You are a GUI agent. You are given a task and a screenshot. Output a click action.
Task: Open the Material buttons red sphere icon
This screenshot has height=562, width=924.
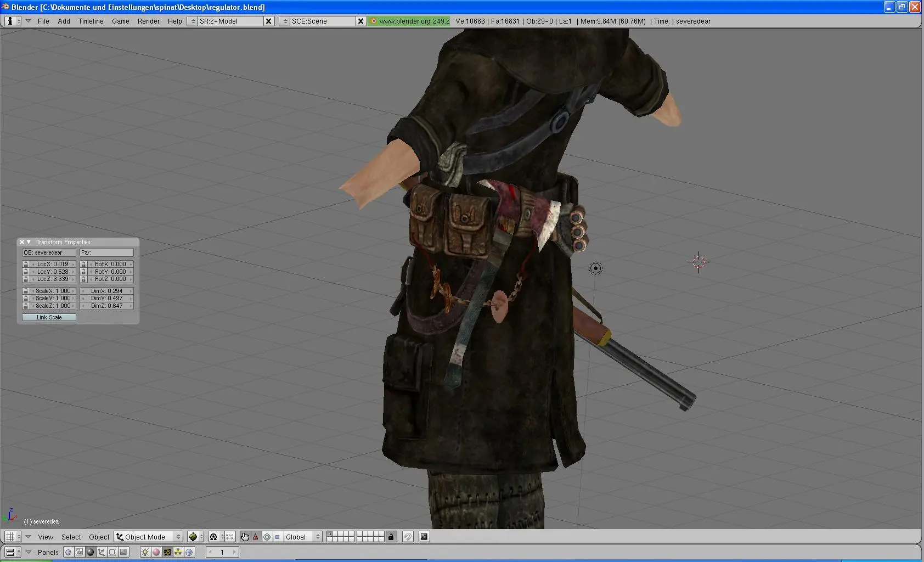[x=156, y=552]
